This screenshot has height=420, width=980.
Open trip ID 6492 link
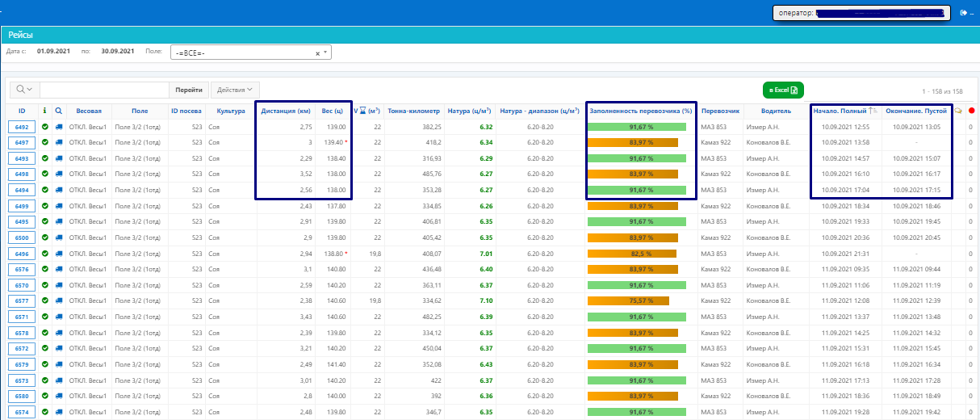point(22,127)
